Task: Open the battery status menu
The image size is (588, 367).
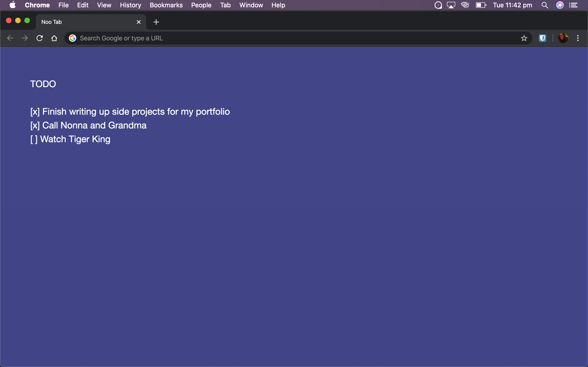Action: (x=481, y=5)
